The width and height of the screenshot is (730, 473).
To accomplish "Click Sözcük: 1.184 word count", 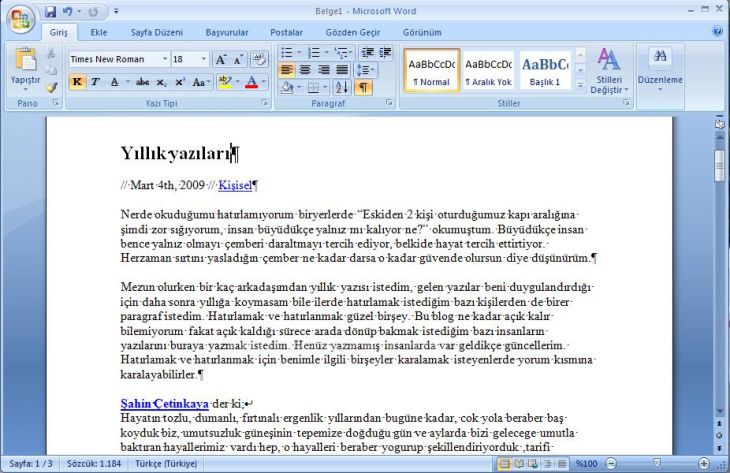I will (94, 464).
